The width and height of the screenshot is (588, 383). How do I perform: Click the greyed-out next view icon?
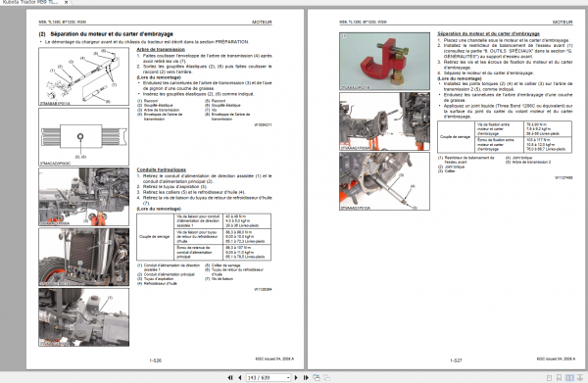coord(326,377)
